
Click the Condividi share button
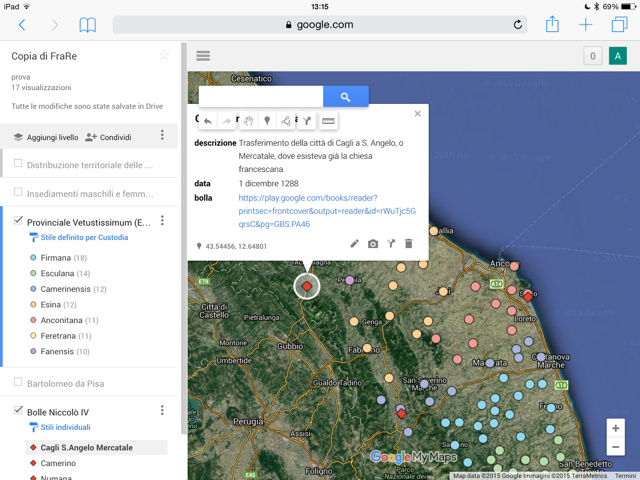coord(108,137)
